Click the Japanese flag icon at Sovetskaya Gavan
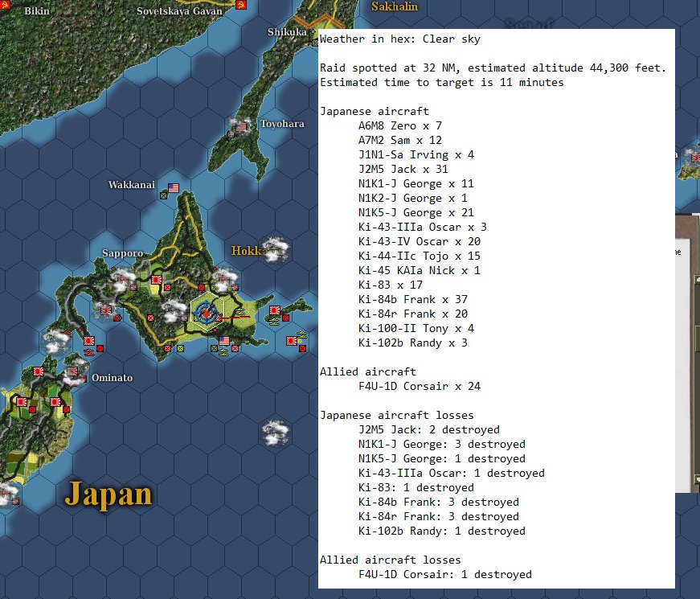 pyautogui.click(x=240, y=6)
